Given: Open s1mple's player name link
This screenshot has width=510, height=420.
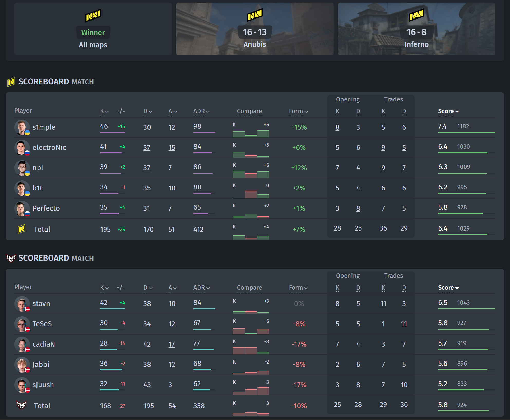Looking at the screenshot, I should point(44,127).
